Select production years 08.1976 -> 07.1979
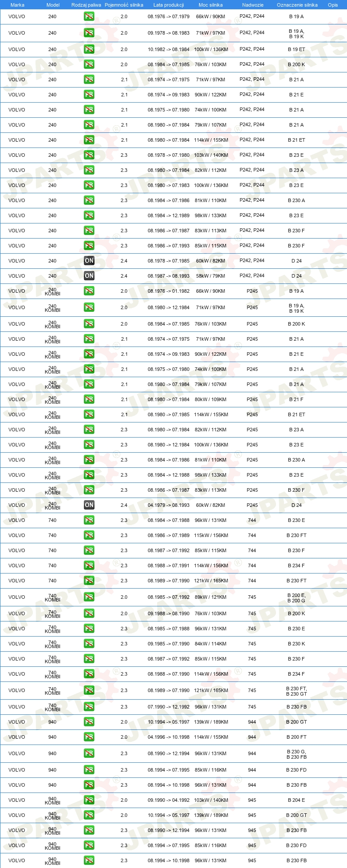This screenshot has width=347, height=868. click(169, 16)
